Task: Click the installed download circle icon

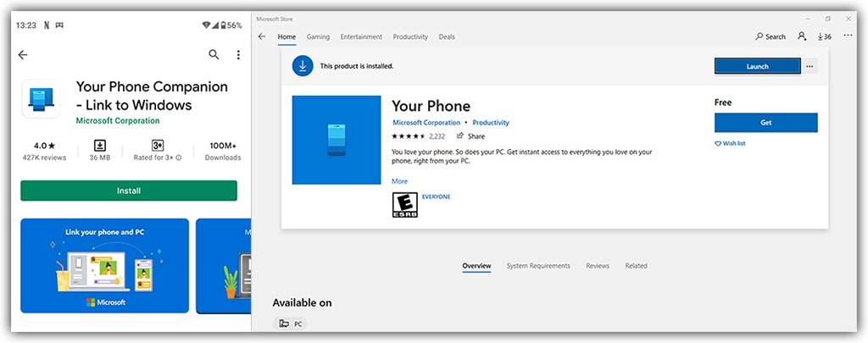Action: click(x=303, y=66)
